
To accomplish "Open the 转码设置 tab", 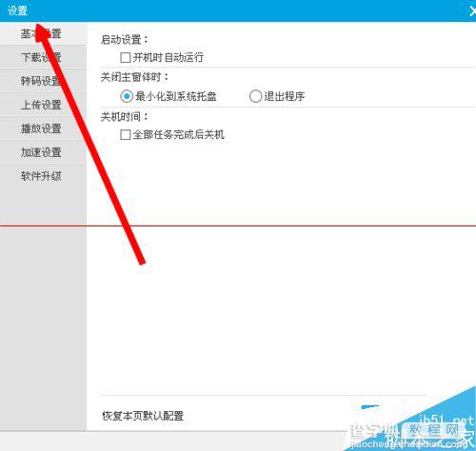I will click(43, 81).
